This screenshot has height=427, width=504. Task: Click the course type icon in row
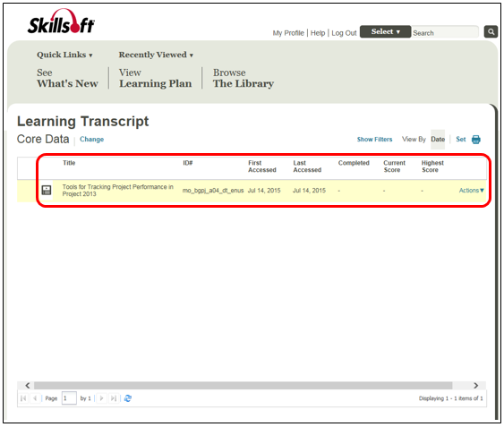tap(47, 190)
